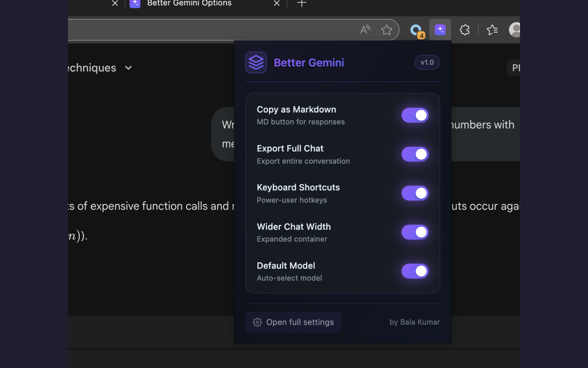Open the browser Favorites list icon
588x368 pixels.
click(x=492, y=30)
